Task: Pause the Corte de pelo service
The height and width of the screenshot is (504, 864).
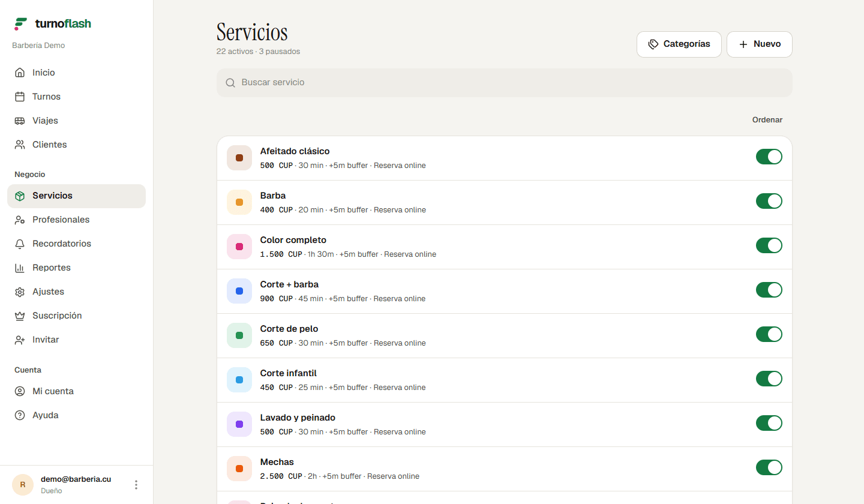Action: coord(769,334)
